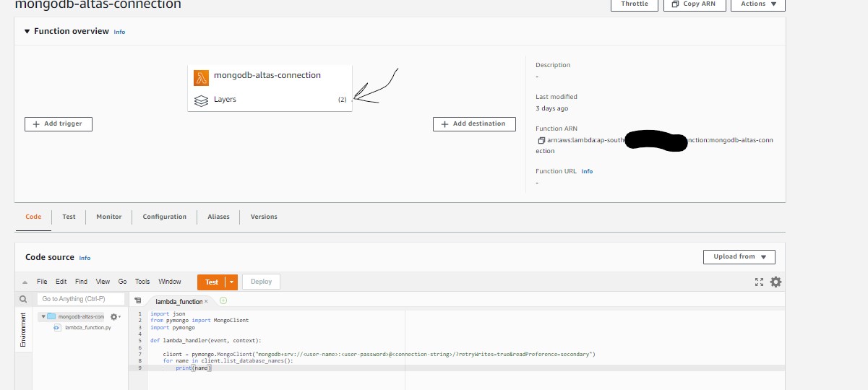Click the search magnifier icon
This screenshot has height=390, width=868.
coord(23,299)
